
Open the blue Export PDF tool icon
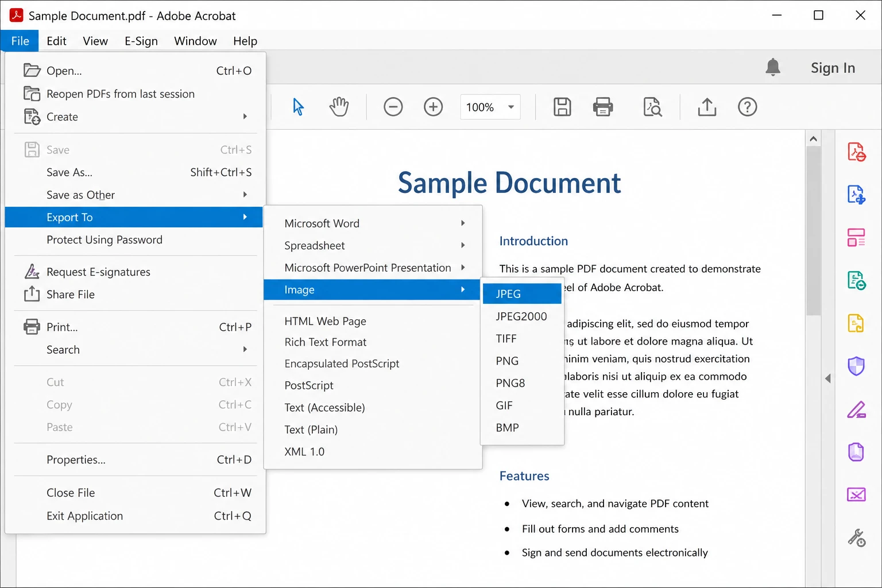point(856,195)
